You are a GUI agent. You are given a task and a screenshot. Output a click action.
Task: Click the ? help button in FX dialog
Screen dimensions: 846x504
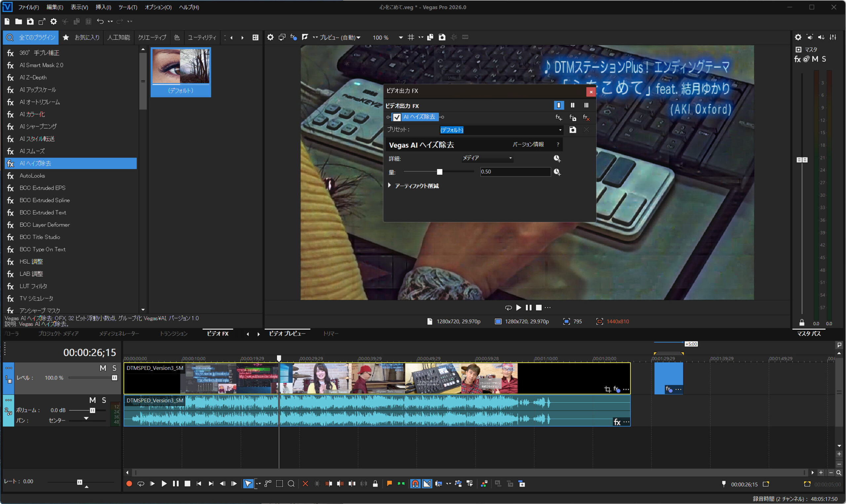coord(558,145)
